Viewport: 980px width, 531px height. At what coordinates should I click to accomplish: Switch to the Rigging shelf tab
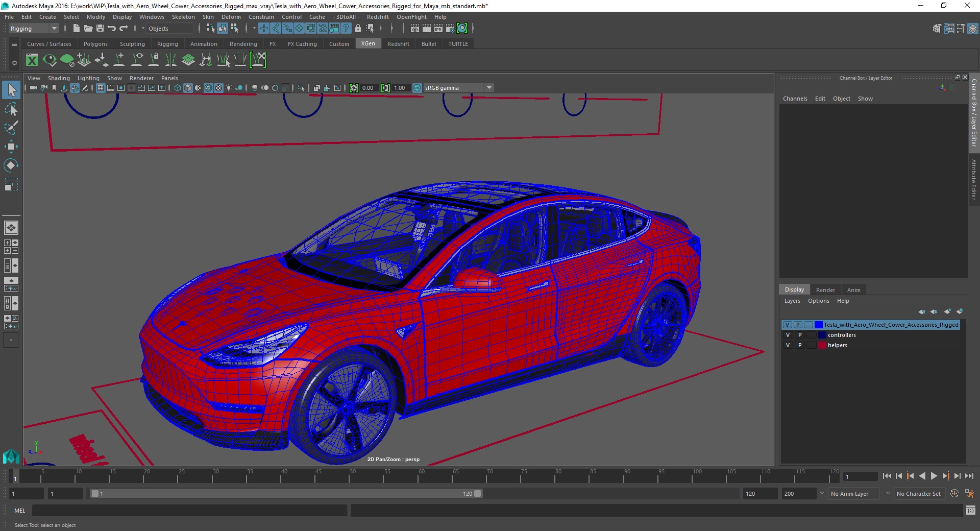coord(167,44)
